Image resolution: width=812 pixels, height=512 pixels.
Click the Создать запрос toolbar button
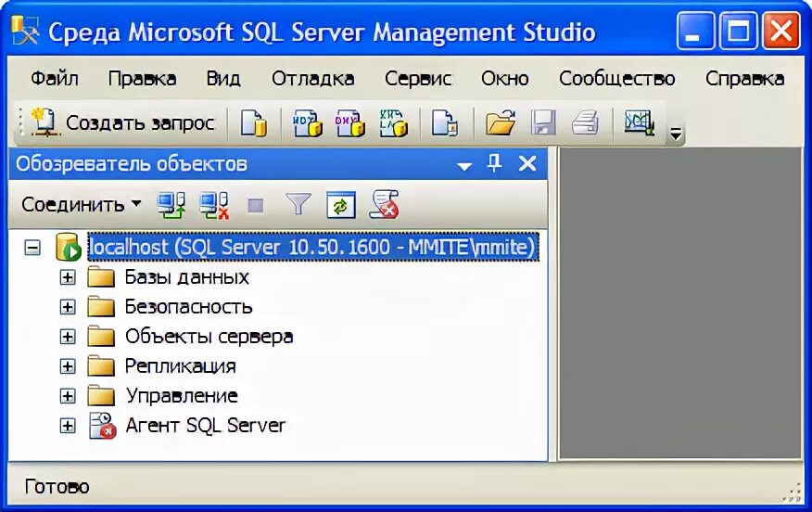122,122
